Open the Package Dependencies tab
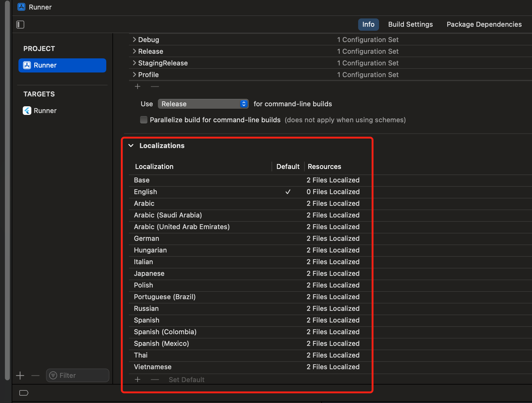532x403 pixels. pos(484,25)
